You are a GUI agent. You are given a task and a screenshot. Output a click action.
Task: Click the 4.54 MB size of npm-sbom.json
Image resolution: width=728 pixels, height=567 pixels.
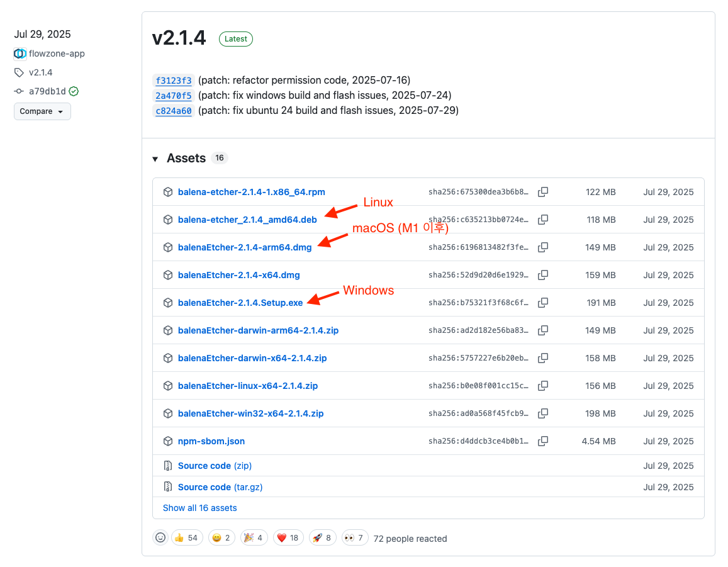[598, 441]
